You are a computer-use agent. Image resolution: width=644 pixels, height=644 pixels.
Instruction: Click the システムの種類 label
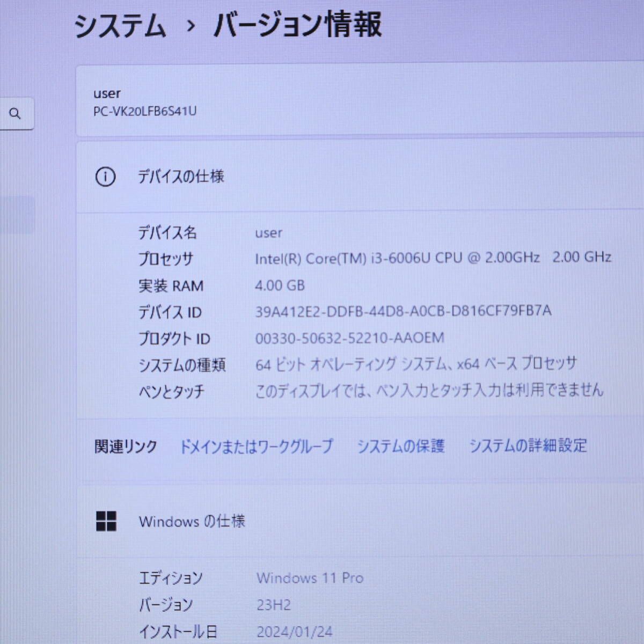tap(182, 365)
